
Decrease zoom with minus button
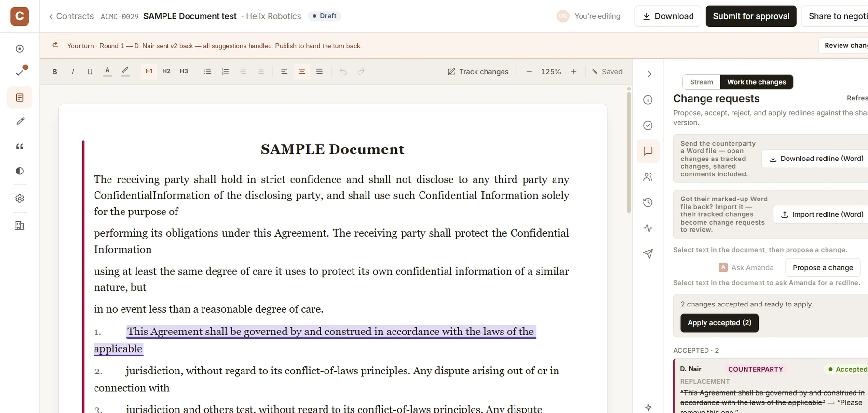pyautogui.click(x=529, y=72)
